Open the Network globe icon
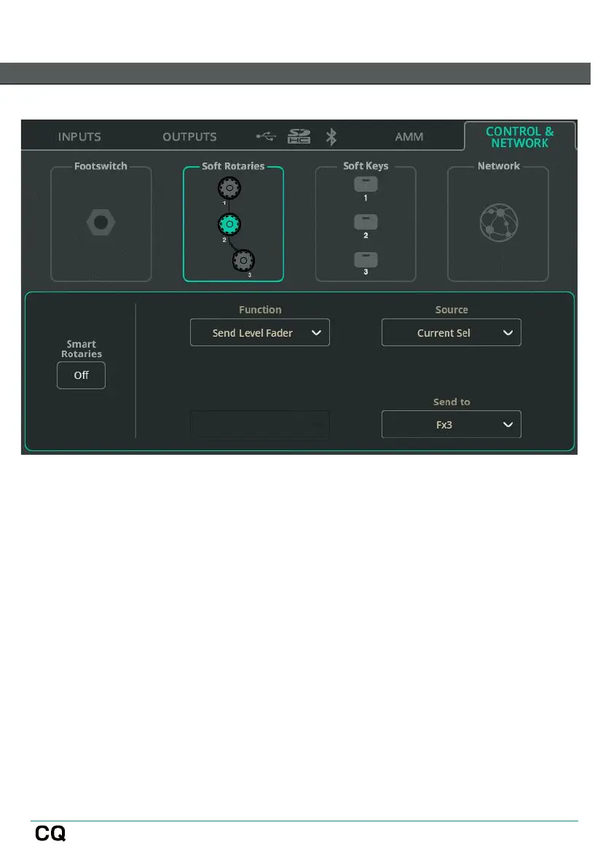The width and height of the screenshot is (611, 868). click(x=499, y=222)
